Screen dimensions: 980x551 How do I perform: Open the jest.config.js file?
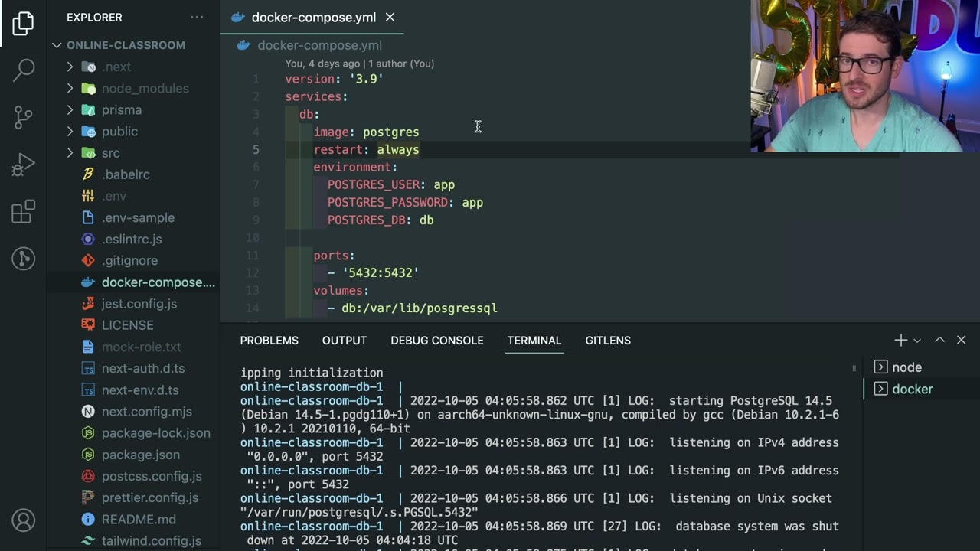click(139, 304)
